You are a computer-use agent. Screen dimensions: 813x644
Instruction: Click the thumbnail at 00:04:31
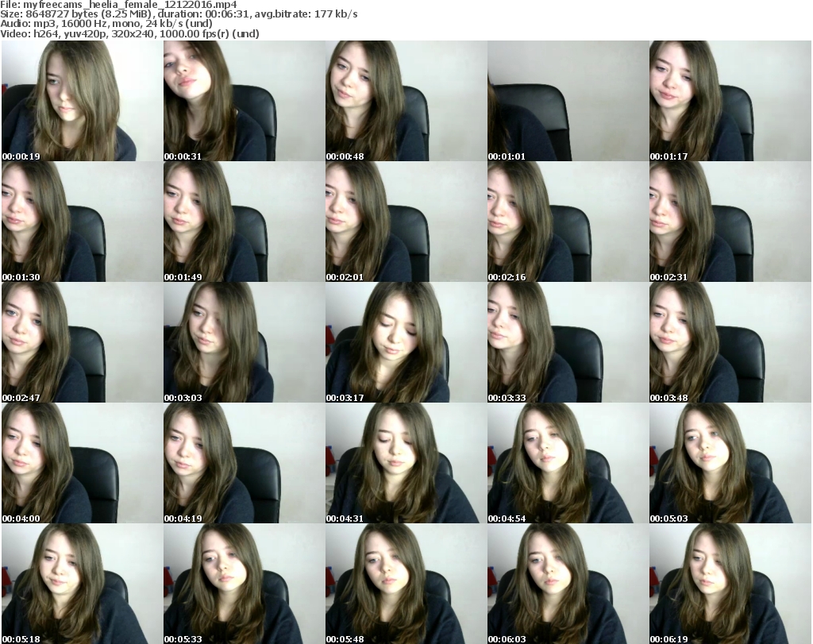point(406,463)
